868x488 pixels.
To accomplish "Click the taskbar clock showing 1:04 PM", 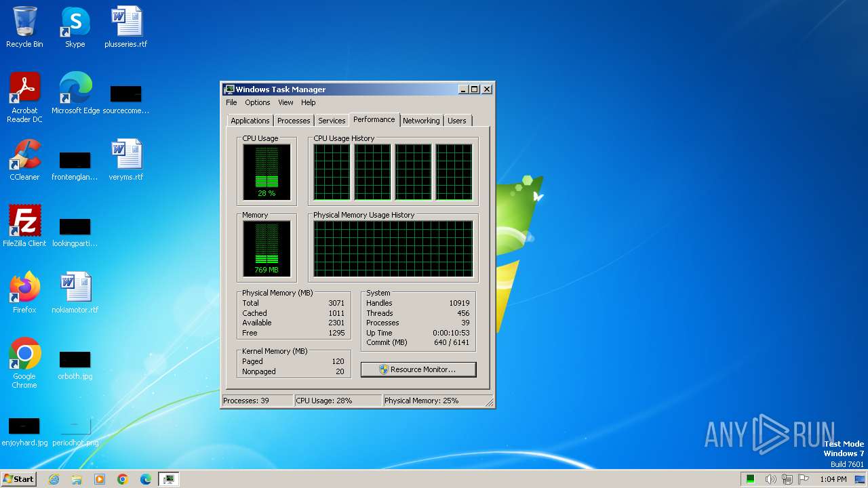I will (x=833, y=479).
